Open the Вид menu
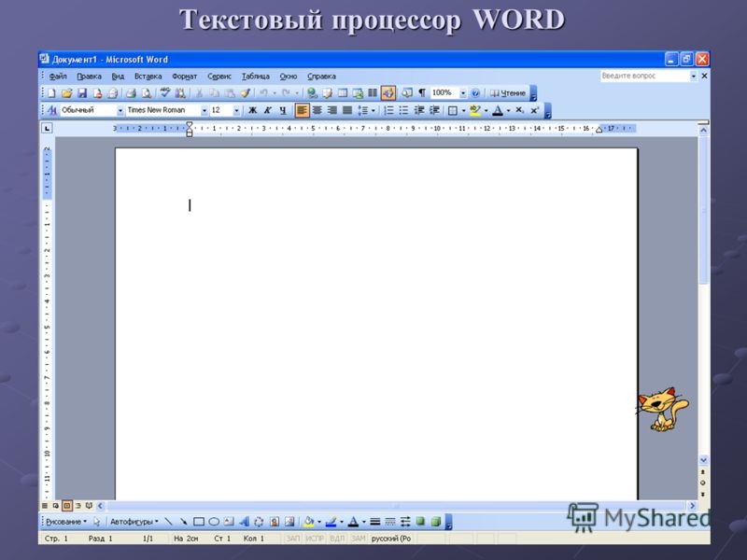 point(118,77)
